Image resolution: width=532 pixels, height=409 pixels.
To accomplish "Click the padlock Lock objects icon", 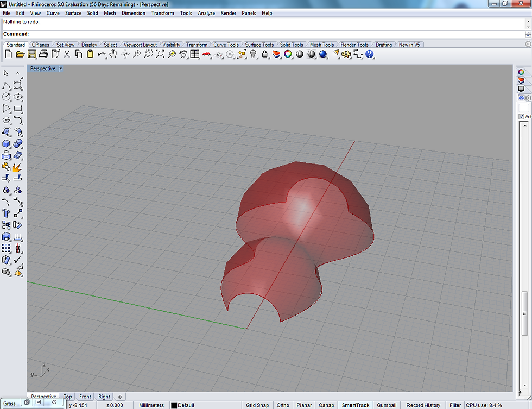I will [x=265, y=54].
